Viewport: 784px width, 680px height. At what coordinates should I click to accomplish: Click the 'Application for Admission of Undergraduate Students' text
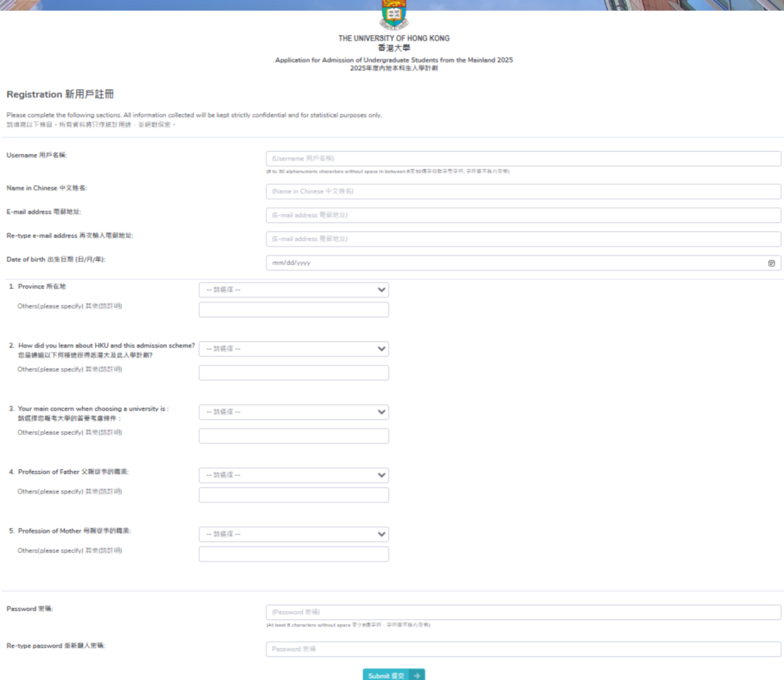point(394,60)
